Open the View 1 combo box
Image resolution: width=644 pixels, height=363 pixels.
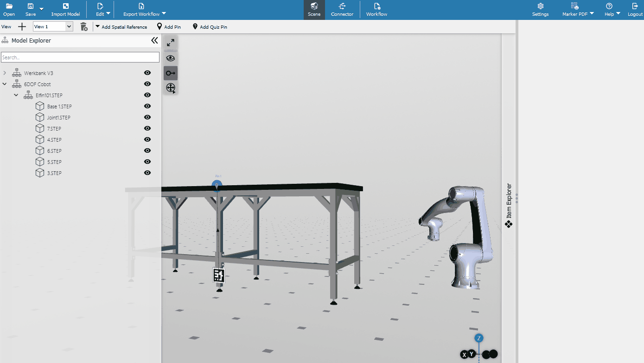[53, 26]
